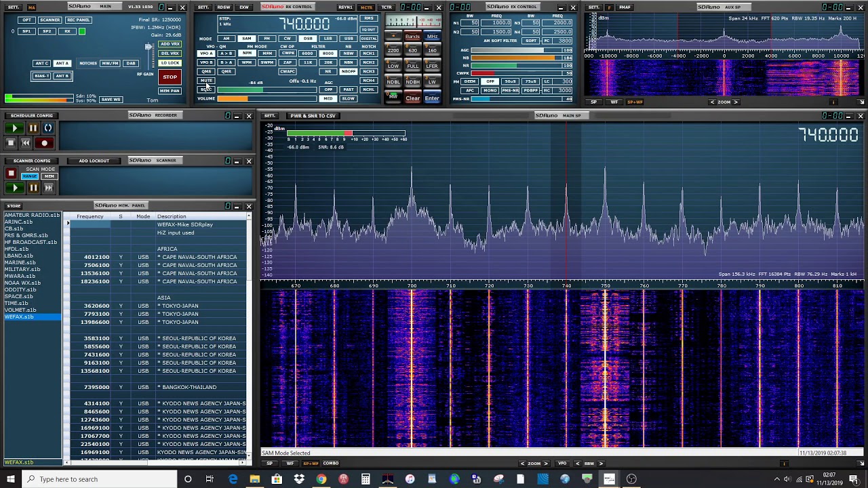Click the red STOP button
Viewport: 868px width, 488px height.
tap(170, 77)
